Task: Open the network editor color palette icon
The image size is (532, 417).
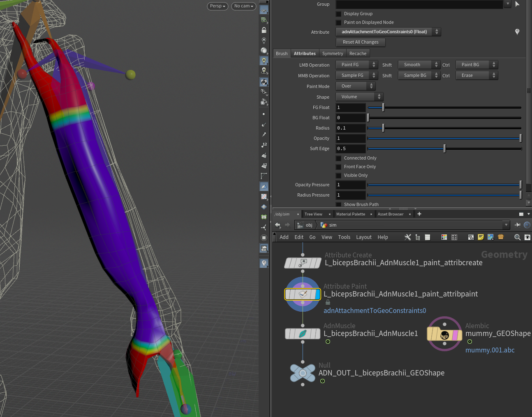Action: [x=444, y=237]
